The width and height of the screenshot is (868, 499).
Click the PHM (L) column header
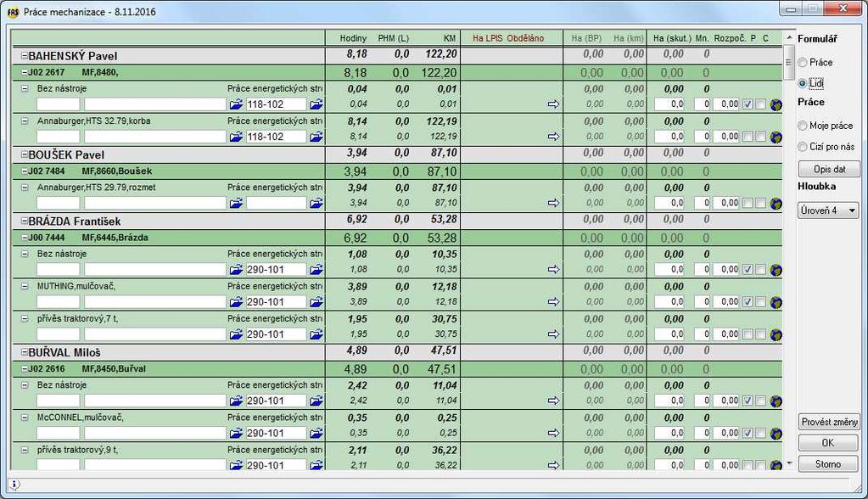pyautogui.click(x=393, y=38)
